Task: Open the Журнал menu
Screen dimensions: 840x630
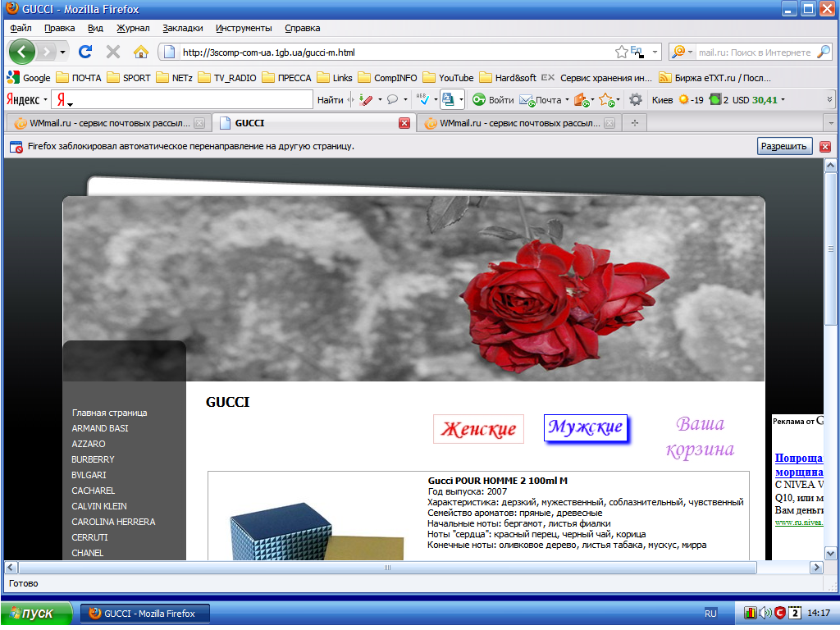Action: tap(133, 28)
